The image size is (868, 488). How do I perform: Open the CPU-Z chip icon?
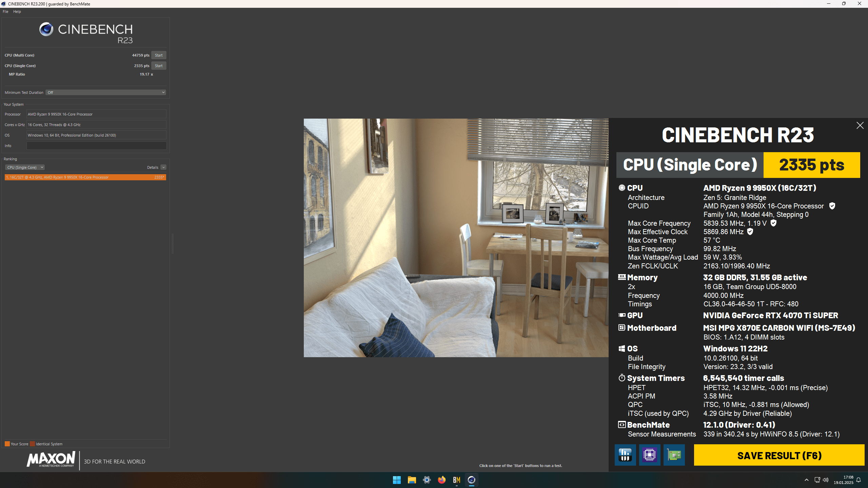click(649, 455)
